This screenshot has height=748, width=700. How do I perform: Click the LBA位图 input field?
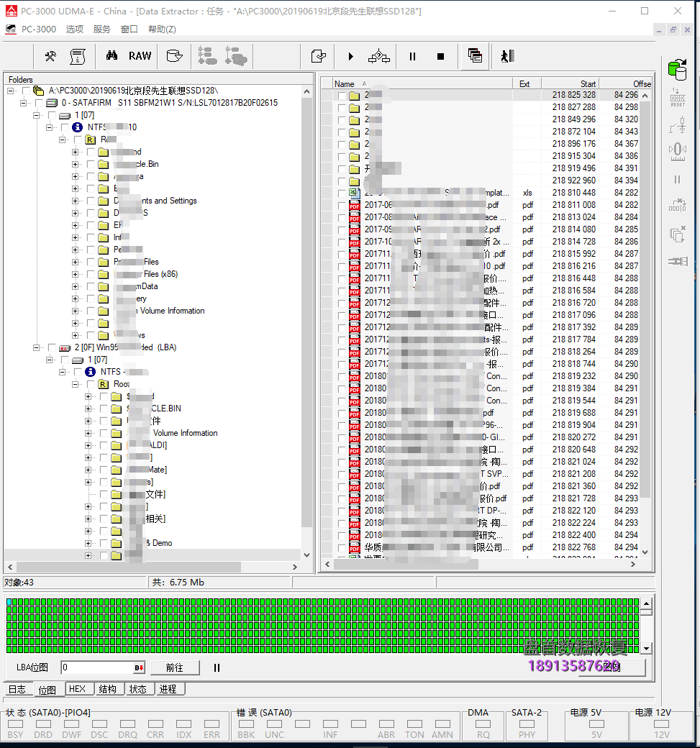point(98,667)
